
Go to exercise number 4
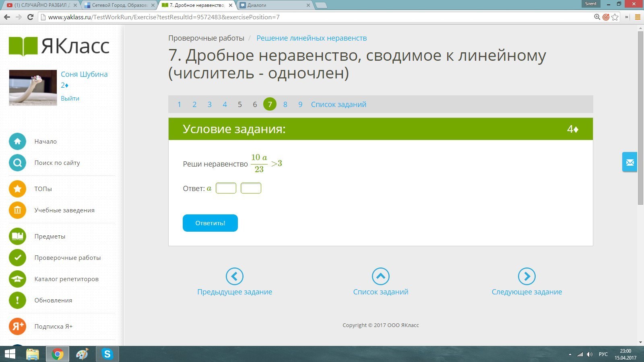(225, 105)
